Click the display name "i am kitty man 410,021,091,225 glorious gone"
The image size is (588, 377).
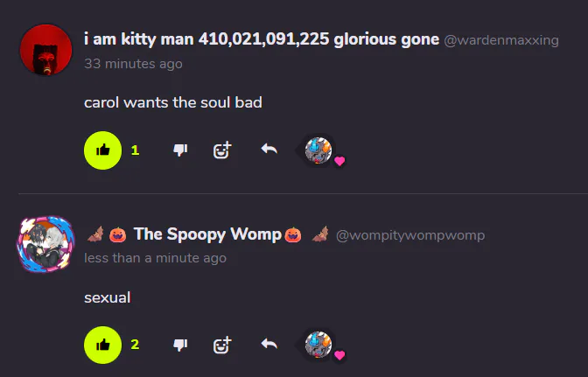[262, 39]
